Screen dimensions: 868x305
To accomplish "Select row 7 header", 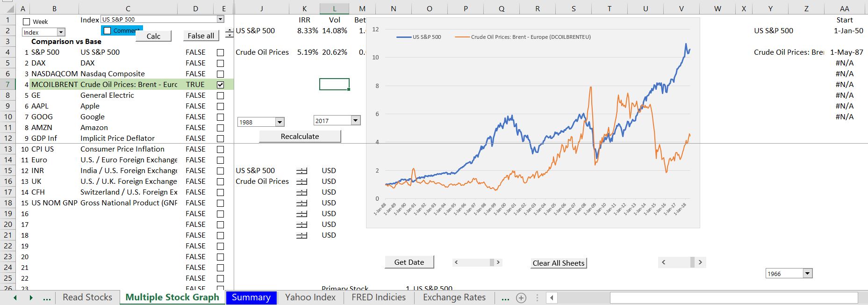I will [x=8, y=85].
